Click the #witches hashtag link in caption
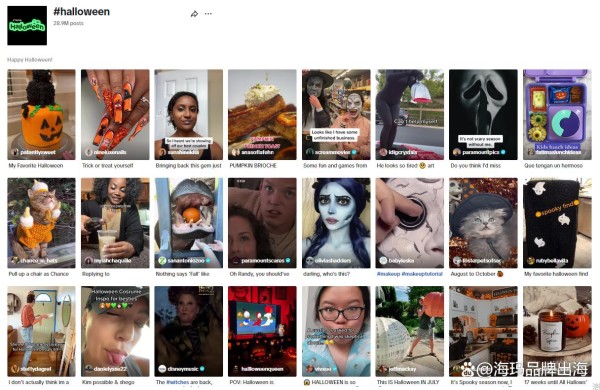 [x=178, y=382]
